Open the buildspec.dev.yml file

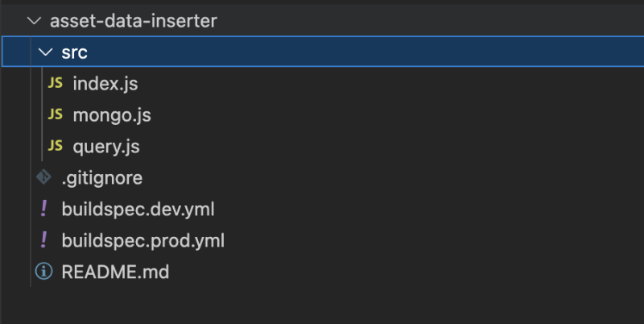[138, 209]
